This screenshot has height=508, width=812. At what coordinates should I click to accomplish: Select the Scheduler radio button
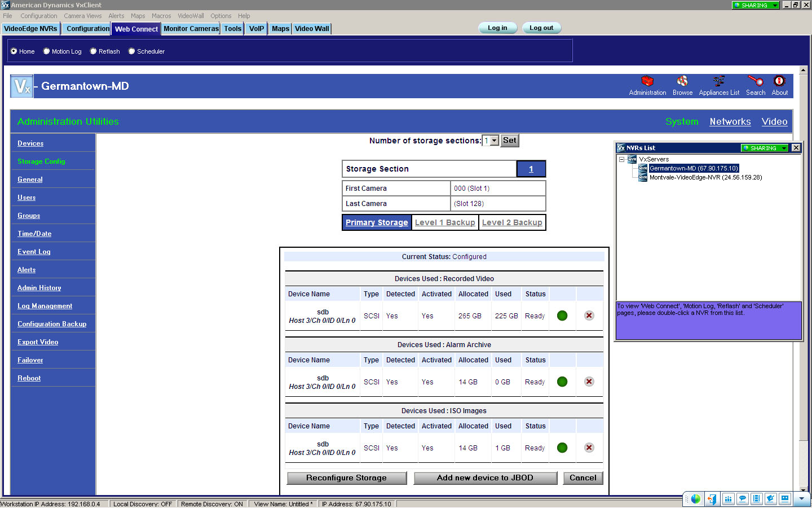click(132, 51)
